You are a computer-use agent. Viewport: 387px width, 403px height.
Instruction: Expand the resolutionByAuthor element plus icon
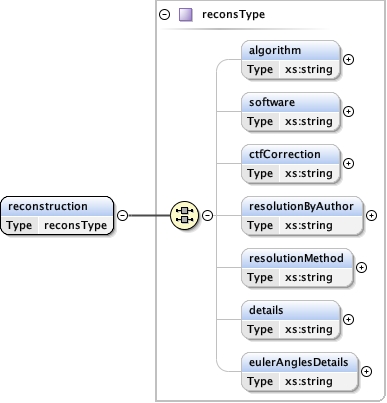(371, 215)
